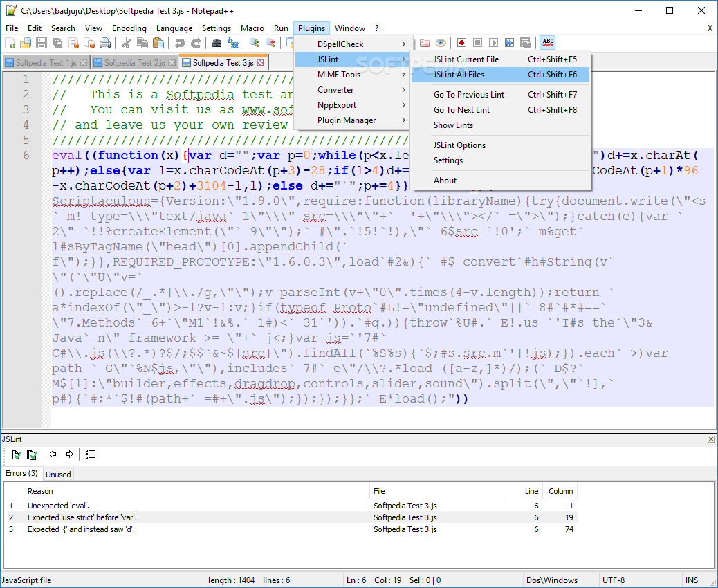This screenshot has height=588, width=718.
Task: Click the Paste clipboard icon
Action: tap(158, 43)
